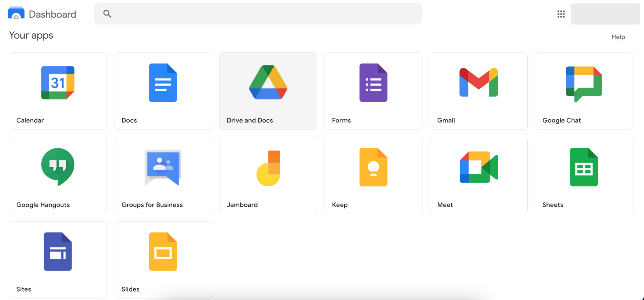
Task: Open Google Keep
Action: point(373,175)
